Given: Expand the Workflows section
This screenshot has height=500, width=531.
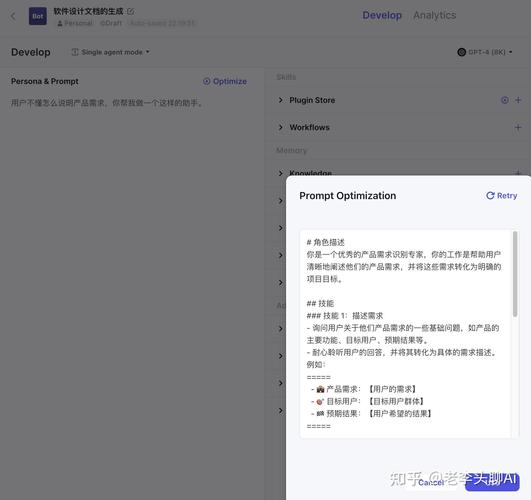Looking at the screenshot, I should click(x=280, y=127).
